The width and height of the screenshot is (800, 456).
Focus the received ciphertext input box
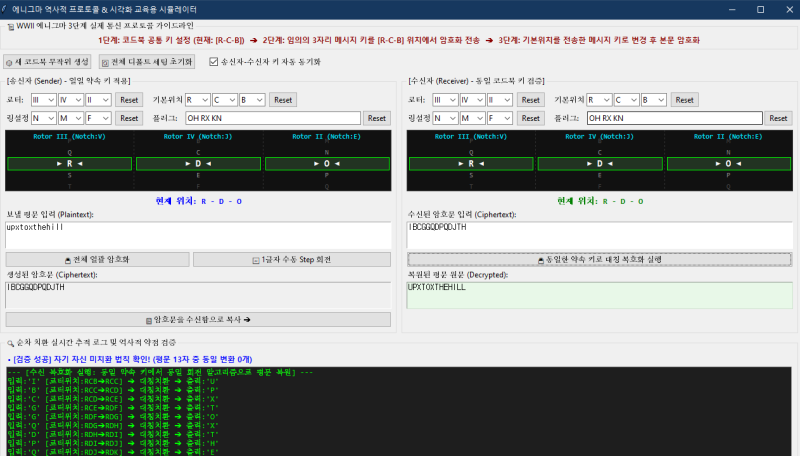click(599, 235)
